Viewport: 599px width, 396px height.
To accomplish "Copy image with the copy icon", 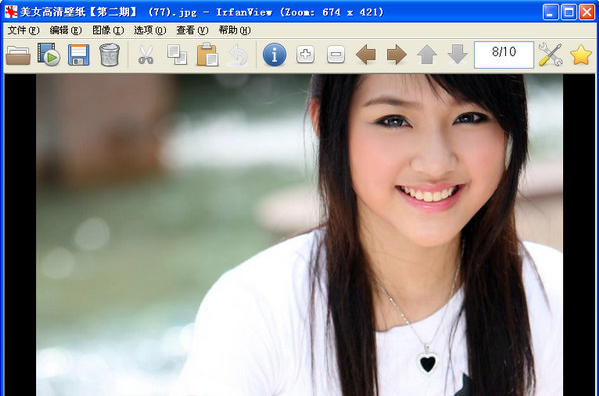I will [177, 55].
